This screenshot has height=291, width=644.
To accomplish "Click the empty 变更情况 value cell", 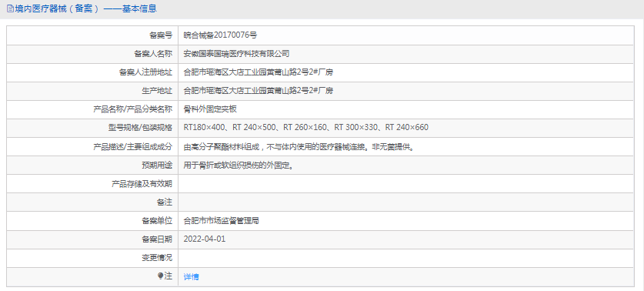I will point(406,258).
